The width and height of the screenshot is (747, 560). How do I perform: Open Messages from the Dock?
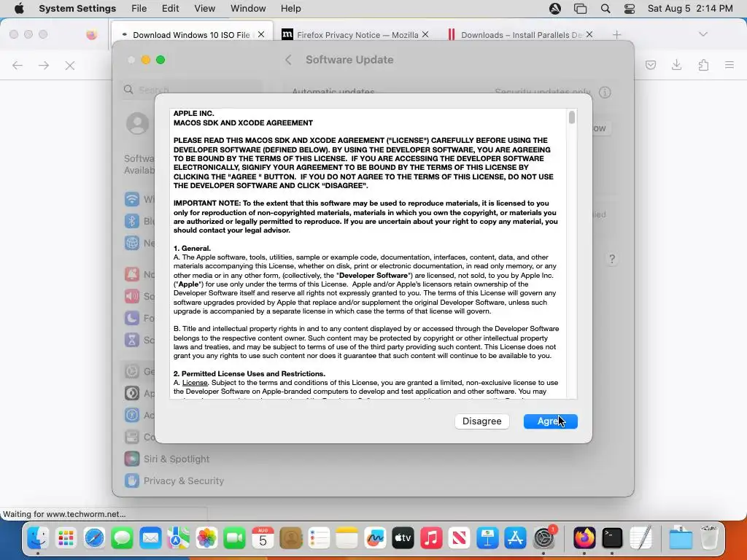pyautogui.click(x=122, y=538)
